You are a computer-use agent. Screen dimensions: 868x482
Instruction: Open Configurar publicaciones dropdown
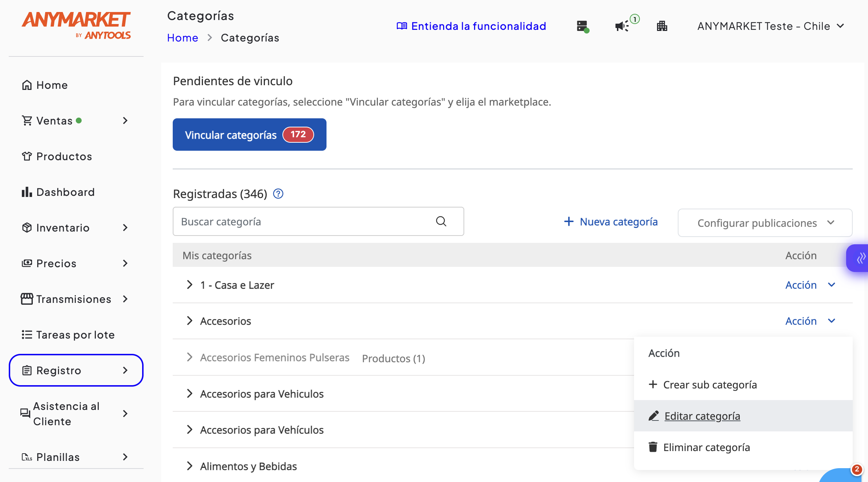[x=765, y=223]
